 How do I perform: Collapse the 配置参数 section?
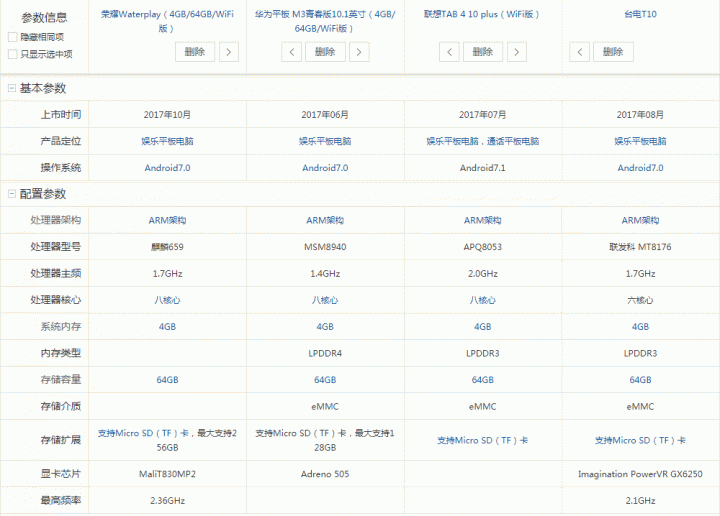pos(12,194)
